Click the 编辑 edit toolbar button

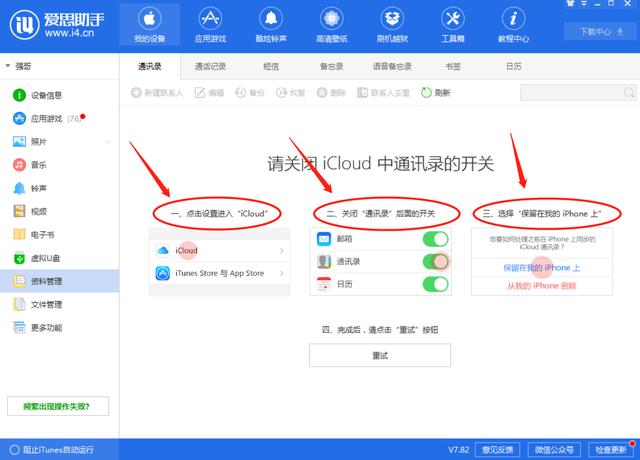(x=209, y=93)
